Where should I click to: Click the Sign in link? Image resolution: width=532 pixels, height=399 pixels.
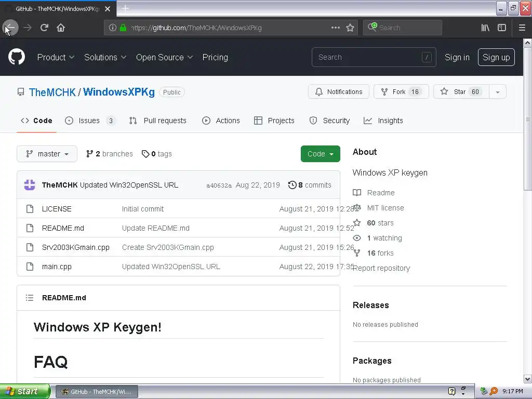point(457,57)
